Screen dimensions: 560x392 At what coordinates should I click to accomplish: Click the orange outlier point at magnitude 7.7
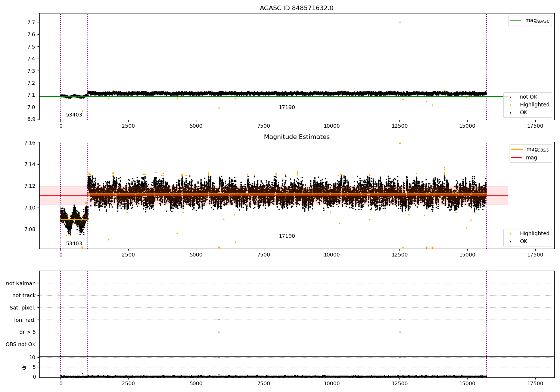coord(400,22)
